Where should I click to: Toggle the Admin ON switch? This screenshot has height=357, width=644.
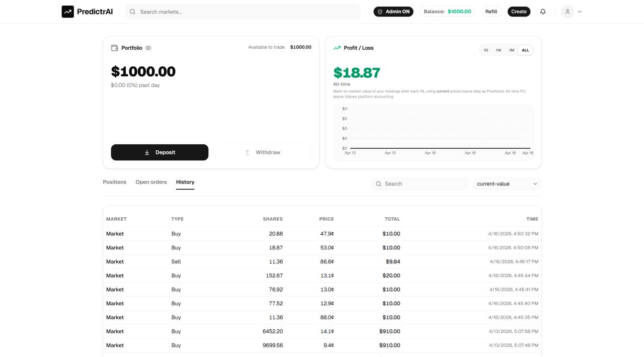tap(393, 12)
